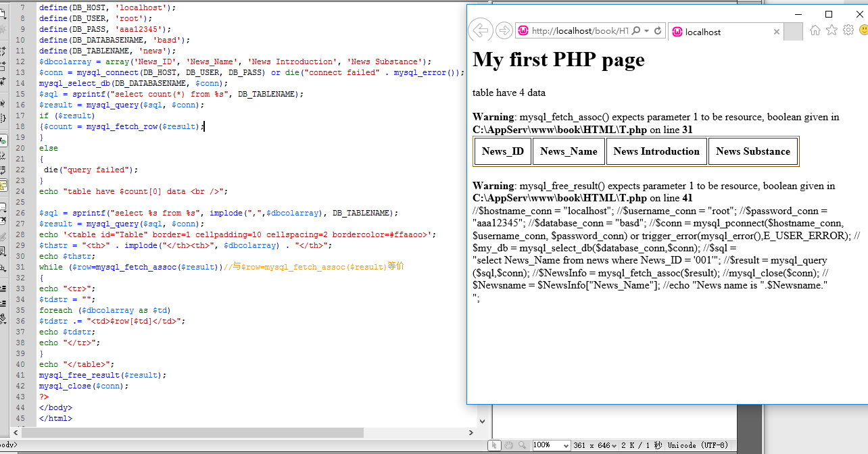The image size is (868, 454).
Task: Click code line "echo $thstr;"
Action: [68, 256]
